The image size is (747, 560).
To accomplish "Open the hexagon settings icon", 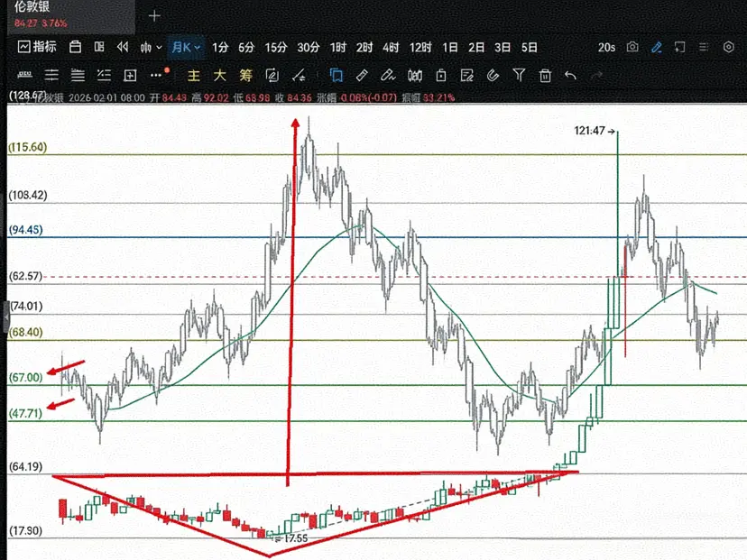I will 728,47.
